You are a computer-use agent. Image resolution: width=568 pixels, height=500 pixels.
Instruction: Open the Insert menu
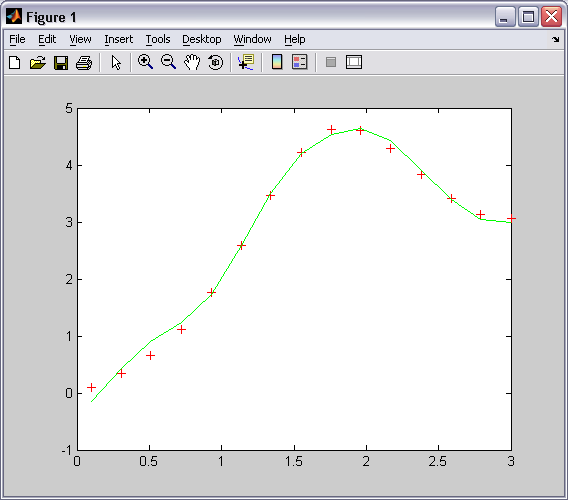pyautogui.click(x=118, y=39)
